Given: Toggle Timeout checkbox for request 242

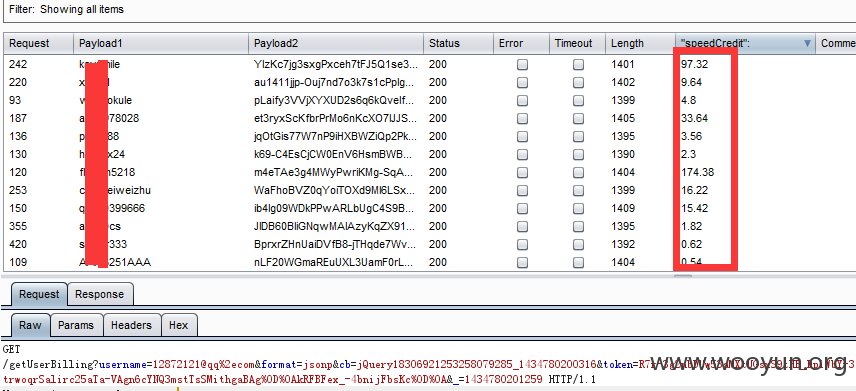Looking at the screenshot, I should point(578,64).
